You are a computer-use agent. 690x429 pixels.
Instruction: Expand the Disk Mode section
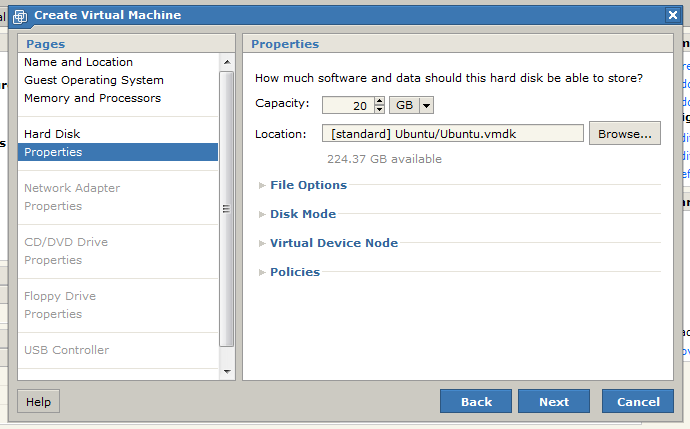[x=302, y=214]
